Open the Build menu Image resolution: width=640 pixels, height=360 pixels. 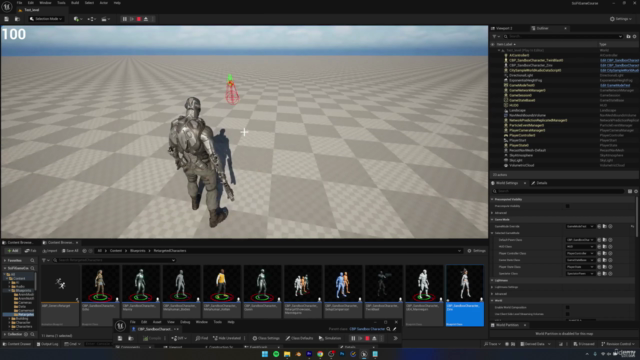click(x=75, y=3)
